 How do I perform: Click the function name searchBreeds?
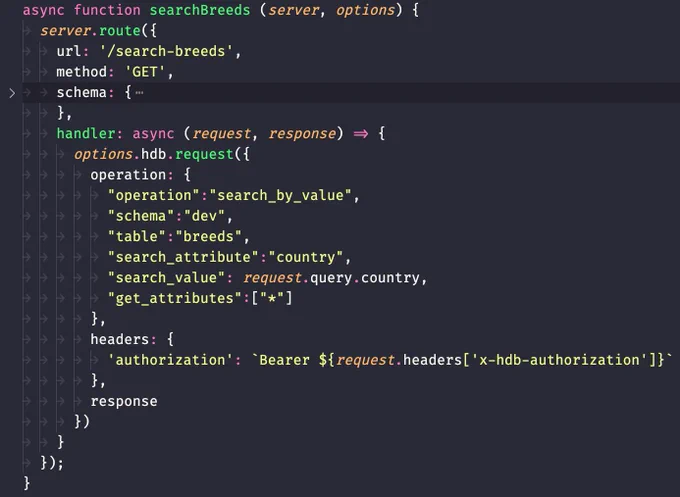click(200, 10)
